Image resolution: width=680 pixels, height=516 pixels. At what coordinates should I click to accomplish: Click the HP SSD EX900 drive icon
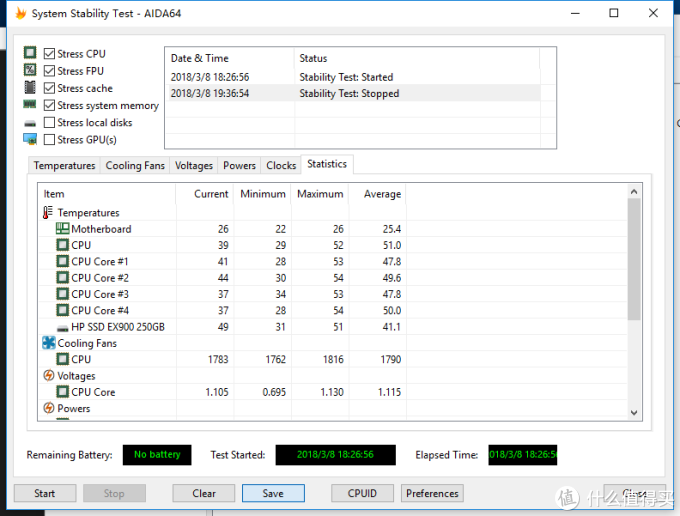coord(62,328)
